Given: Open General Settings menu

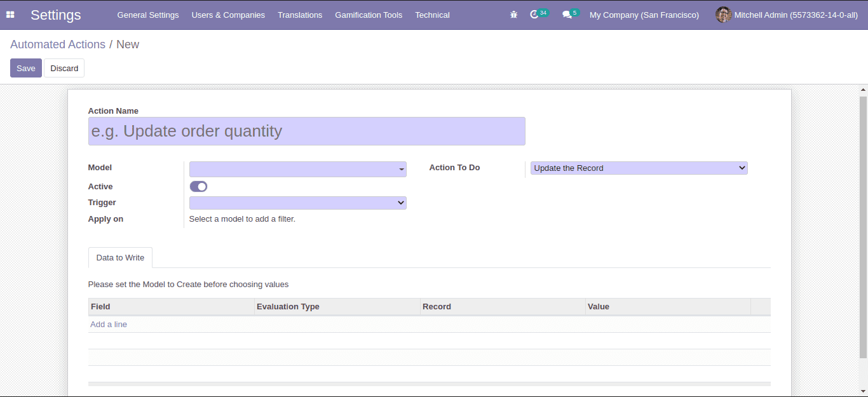Looking at the screenshot, I should 148,15.
